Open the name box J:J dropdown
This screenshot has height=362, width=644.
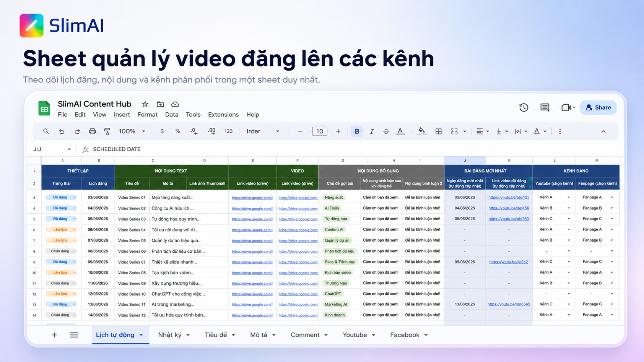(x=69, y=149)
